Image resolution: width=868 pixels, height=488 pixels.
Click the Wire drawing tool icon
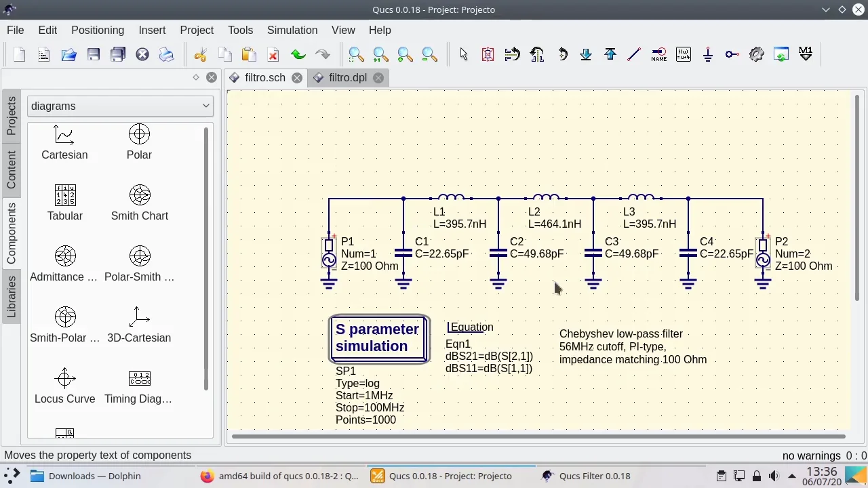tap(634, 54)
